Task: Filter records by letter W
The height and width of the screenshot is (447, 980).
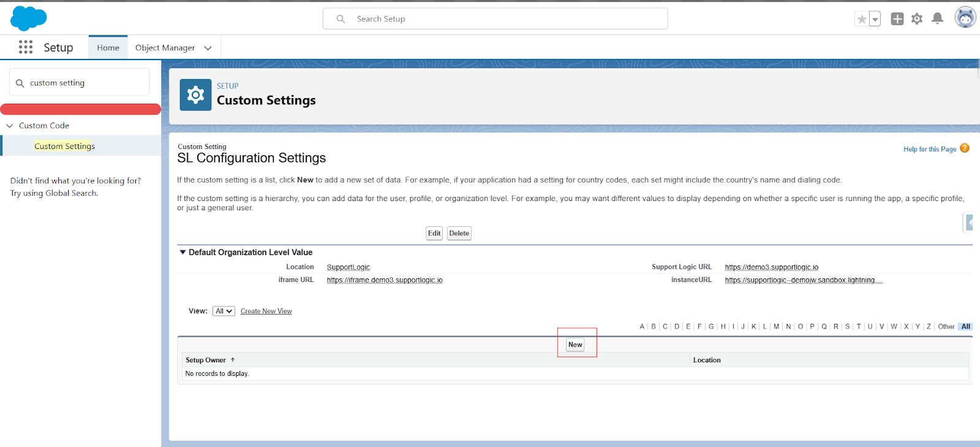Action: point(894,327)
